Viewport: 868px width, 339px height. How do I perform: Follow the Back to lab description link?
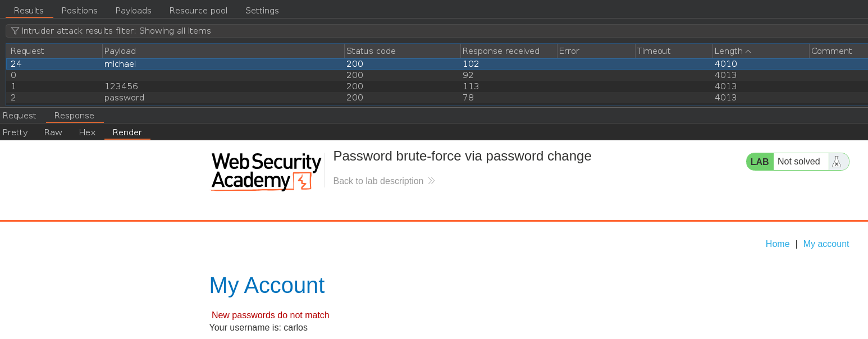(378, 181)
